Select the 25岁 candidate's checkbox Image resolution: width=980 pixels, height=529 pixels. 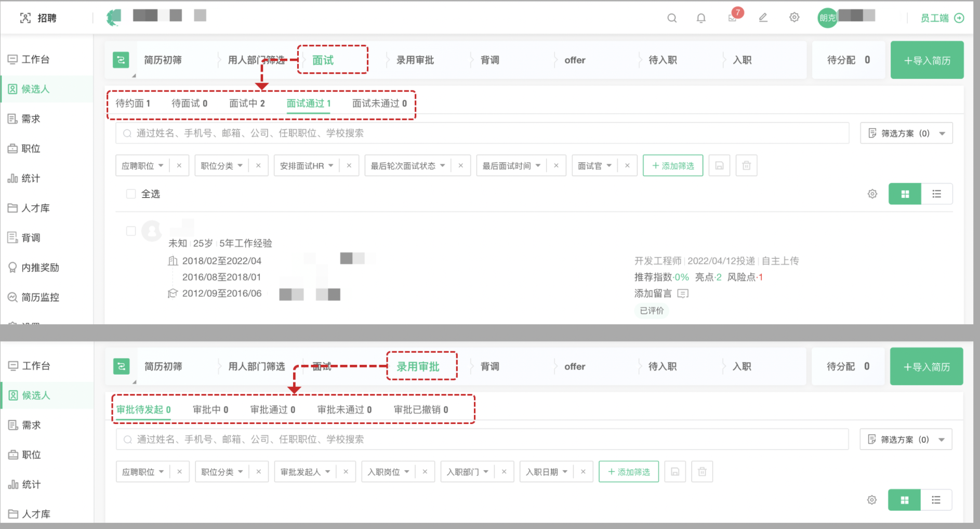point(131,231)
